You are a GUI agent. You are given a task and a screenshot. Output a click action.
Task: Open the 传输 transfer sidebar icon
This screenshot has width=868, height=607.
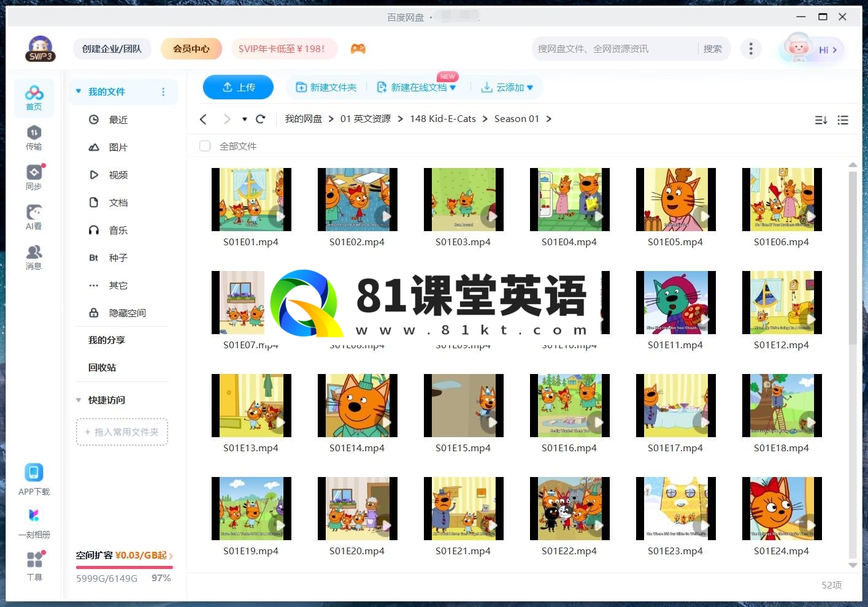pyautogui.click(x=34, y=137)
